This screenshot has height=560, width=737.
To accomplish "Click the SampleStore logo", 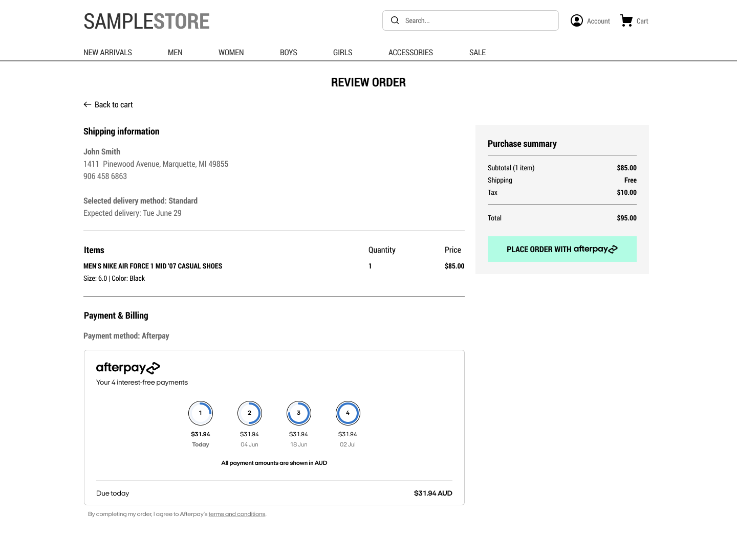I will [x=146, y=21].
